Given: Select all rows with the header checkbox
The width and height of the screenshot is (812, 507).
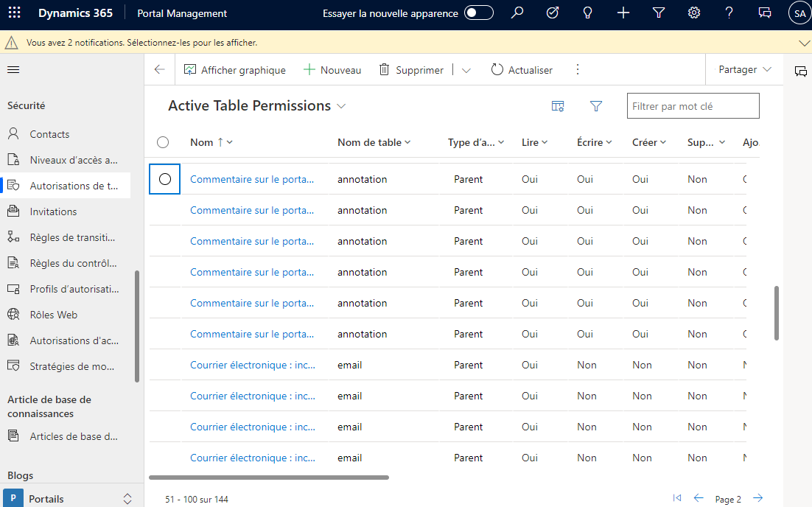Looking at the screenshot, I should tap(162, 142).
